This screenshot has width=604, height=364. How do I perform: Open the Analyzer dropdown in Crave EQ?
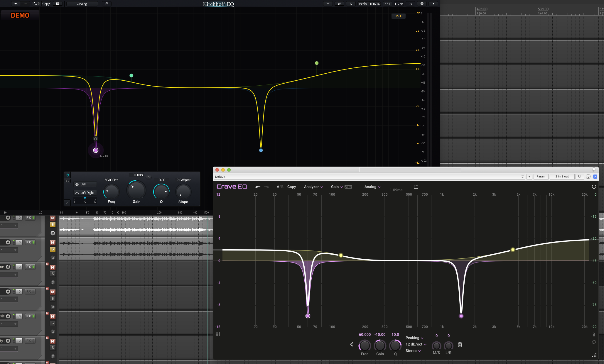point(313,187)
